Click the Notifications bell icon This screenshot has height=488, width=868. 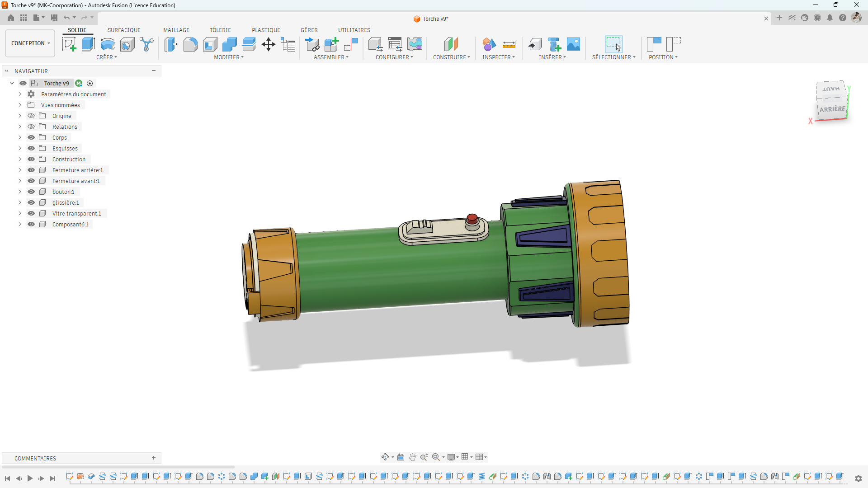click(x=830, y=18)
